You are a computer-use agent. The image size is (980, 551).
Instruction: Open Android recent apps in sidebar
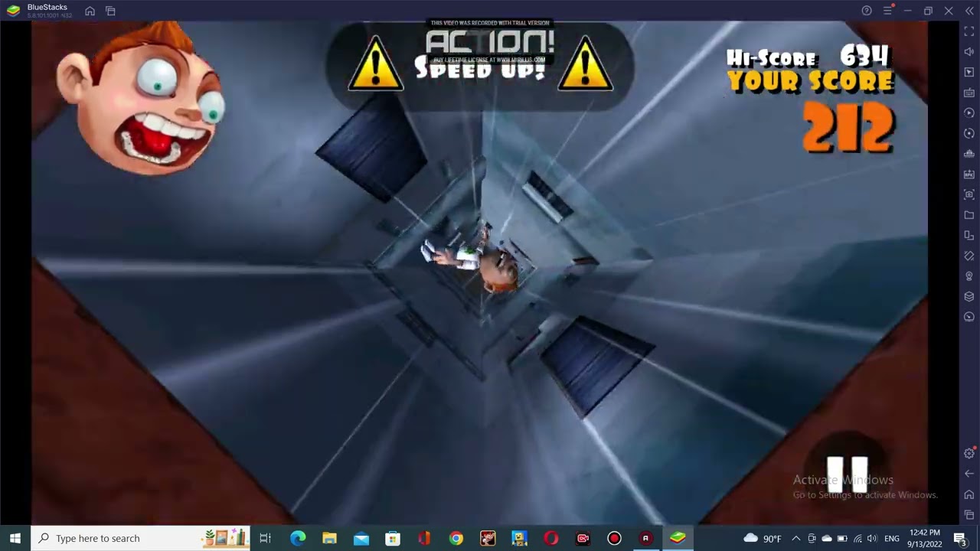[x=969, y=514]
